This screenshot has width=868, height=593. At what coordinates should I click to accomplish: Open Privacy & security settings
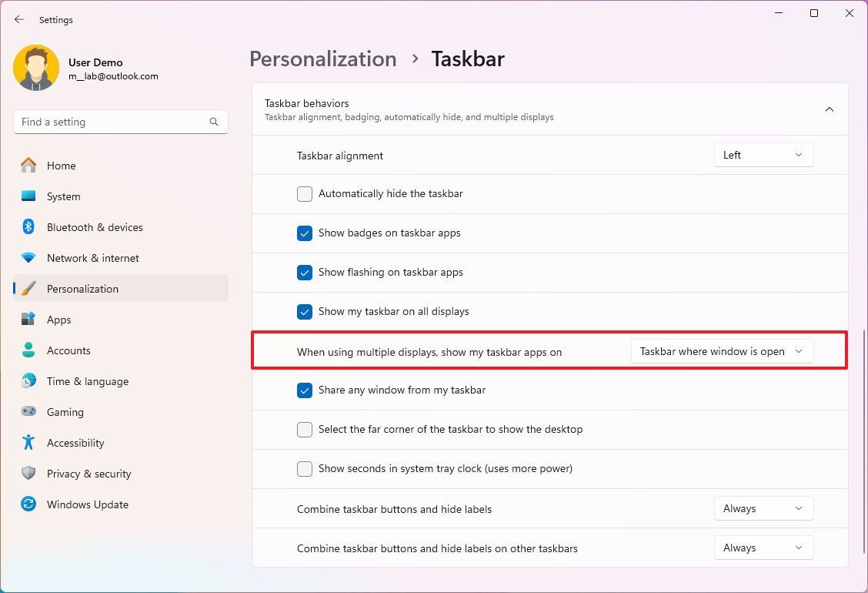89,474
